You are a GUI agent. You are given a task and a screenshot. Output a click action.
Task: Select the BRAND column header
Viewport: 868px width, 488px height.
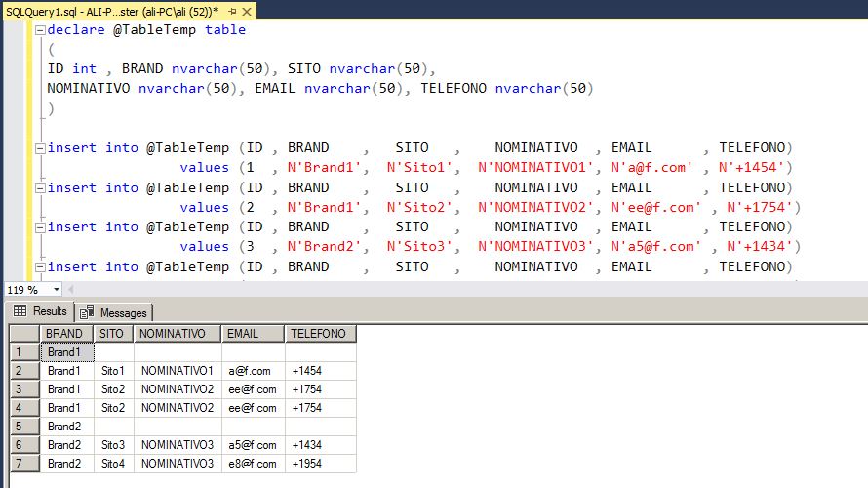(67, 334)
